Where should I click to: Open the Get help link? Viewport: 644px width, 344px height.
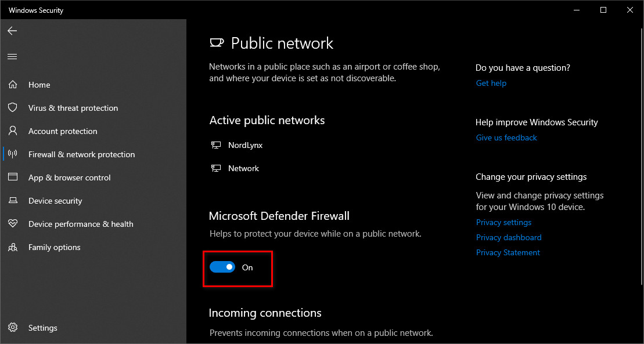coord(491,83)
